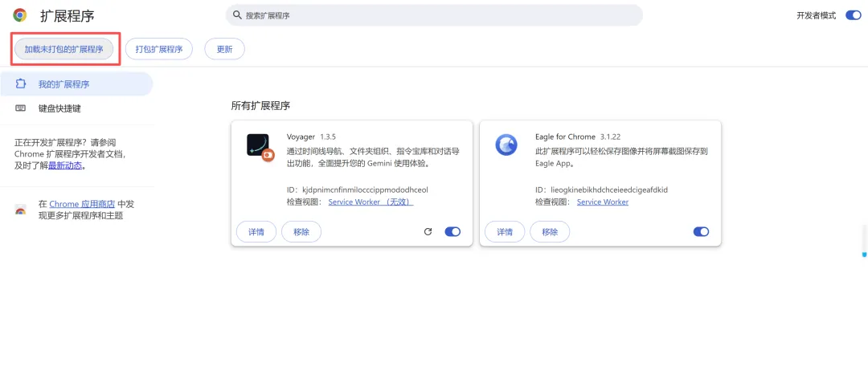Remove Voyager via 移除 button
The height and width of the screenshot is (371, 868).
301,231
